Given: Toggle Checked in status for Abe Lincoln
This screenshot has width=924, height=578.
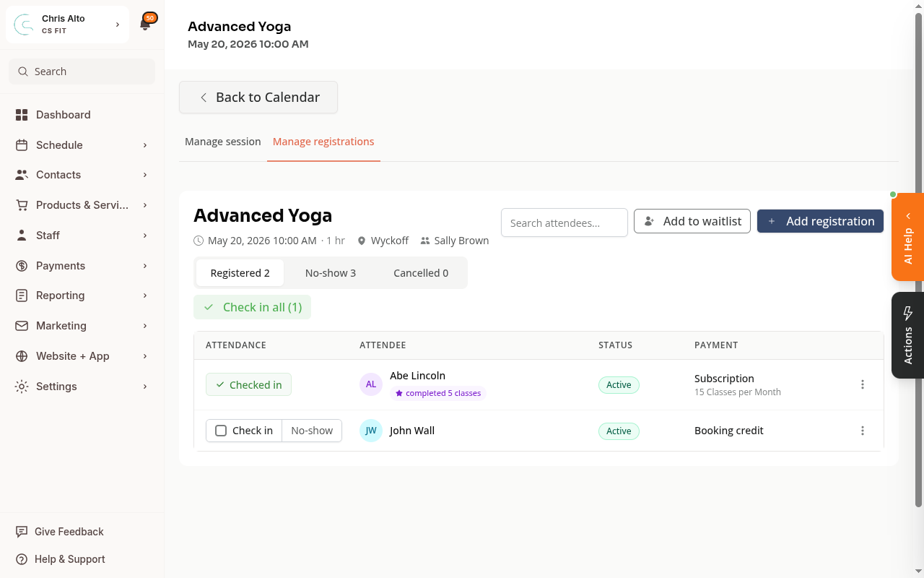Looking at the screenshot, I should [x=248, y=384].
